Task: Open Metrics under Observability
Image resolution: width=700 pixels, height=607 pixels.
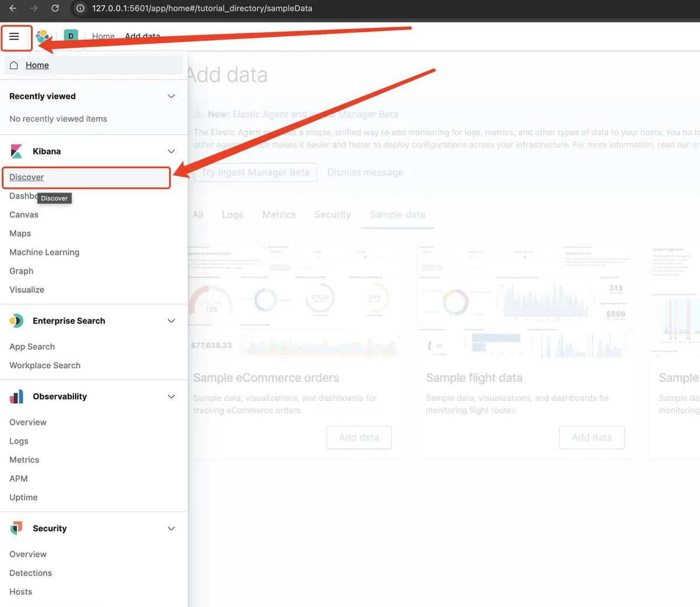Action: (x=24, y=459)
